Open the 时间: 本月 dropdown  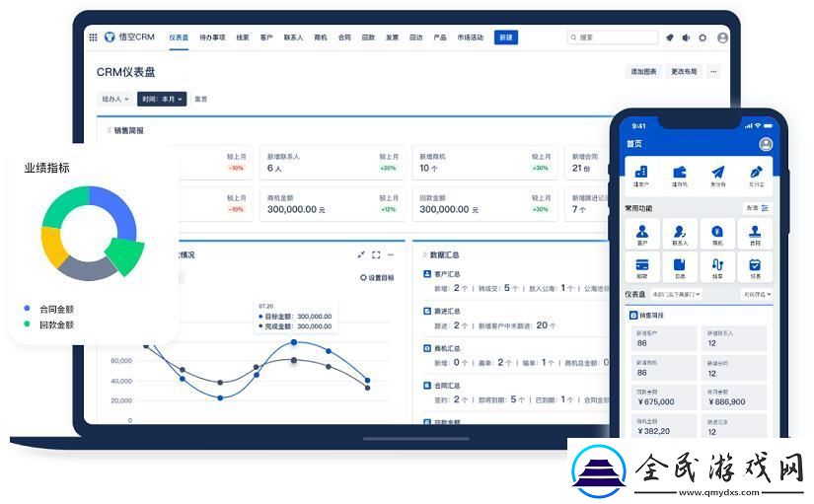click(x=162, y=99)
